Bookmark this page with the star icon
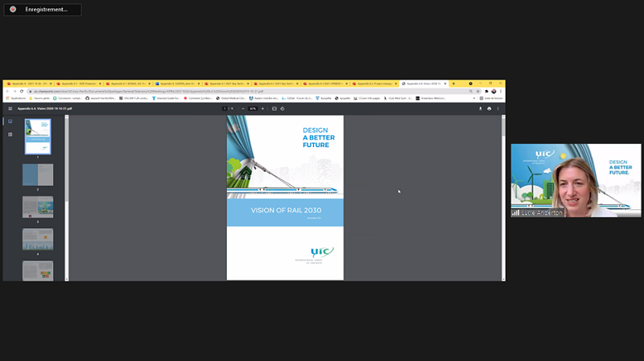 pyautogui.click(x=478, y=91)
